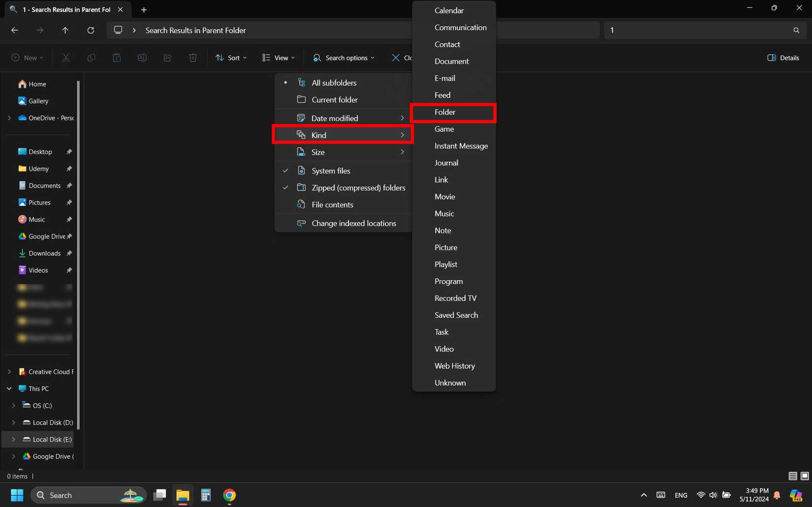Select Folder from the Kind submenu

pyautogui.click(x=444, y=112)
